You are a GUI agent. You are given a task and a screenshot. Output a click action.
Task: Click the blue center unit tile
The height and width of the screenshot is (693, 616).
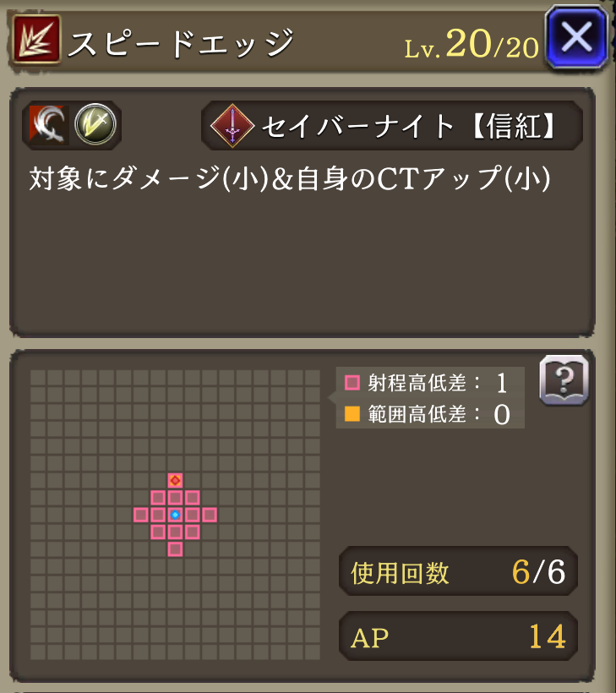coord(176,515)
